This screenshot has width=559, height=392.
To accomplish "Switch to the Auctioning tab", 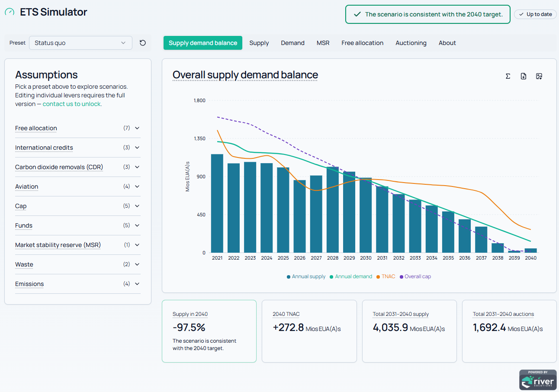I will pyautogui.click(x=411, y=43).
